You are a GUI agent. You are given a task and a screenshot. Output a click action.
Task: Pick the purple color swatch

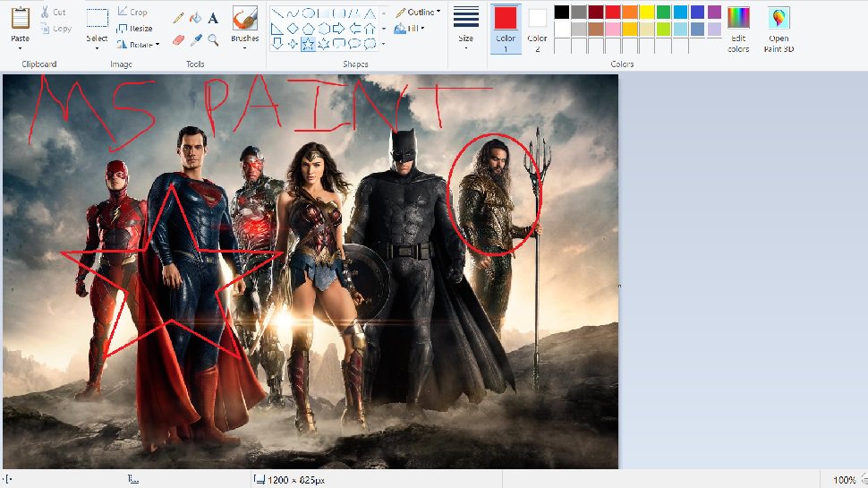pyautogui.click(x=715, y=12)
